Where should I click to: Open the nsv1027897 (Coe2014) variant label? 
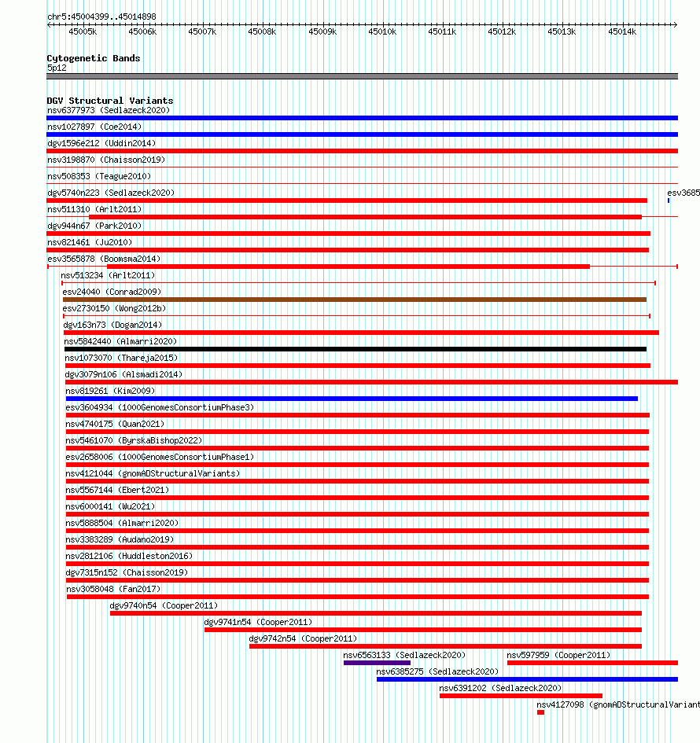click(x=94, y=127)
